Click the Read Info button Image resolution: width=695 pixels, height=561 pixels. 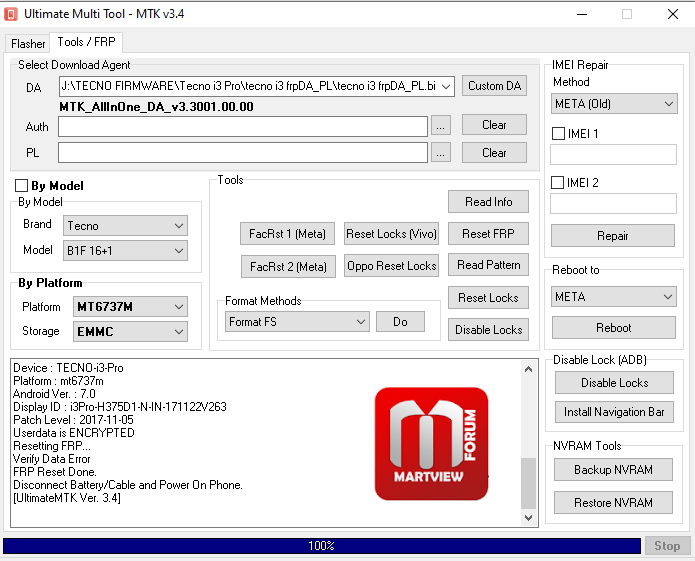[x=488, y=202]
